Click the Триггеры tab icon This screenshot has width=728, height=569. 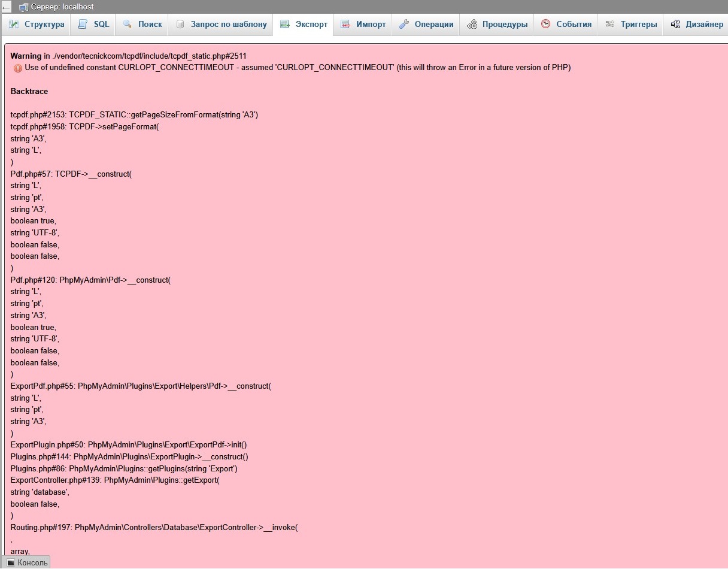tap(609, 25)
